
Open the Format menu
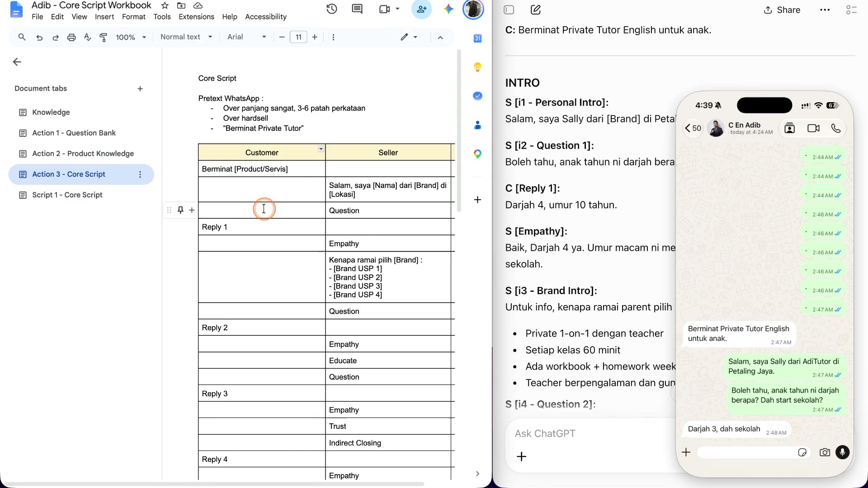(x=133, y=17)
